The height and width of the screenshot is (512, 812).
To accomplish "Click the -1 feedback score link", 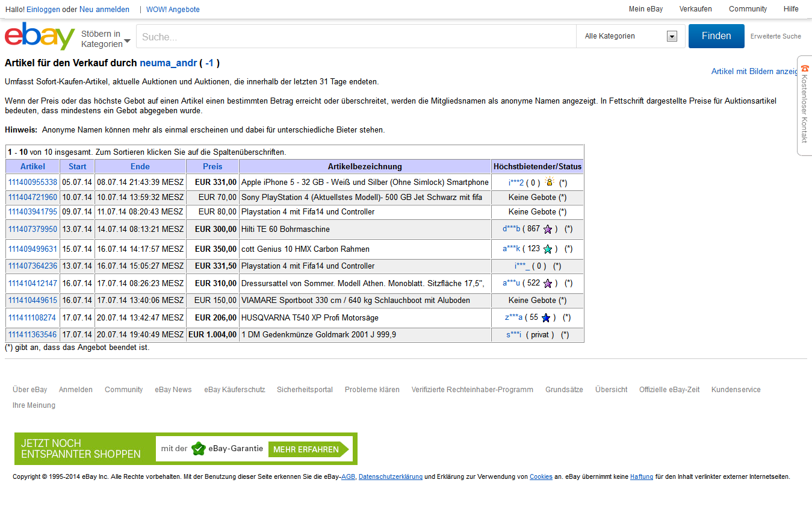I will click(x=209, y=63).
